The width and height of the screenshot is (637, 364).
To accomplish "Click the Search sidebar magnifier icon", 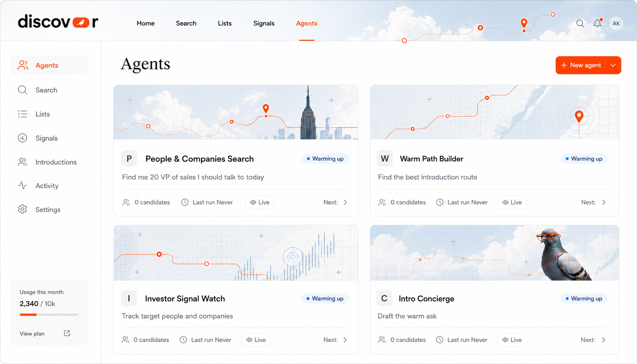I will click(x=23, y=90).
